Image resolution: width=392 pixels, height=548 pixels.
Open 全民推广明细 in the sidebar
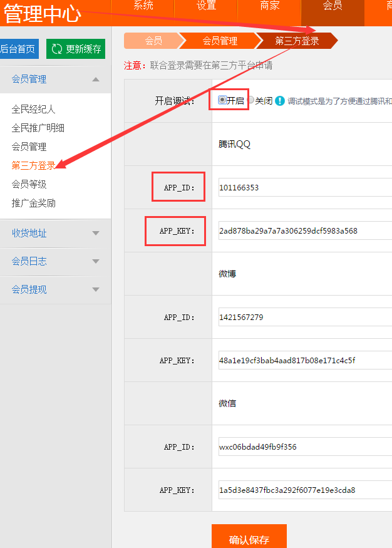(38, 128)
